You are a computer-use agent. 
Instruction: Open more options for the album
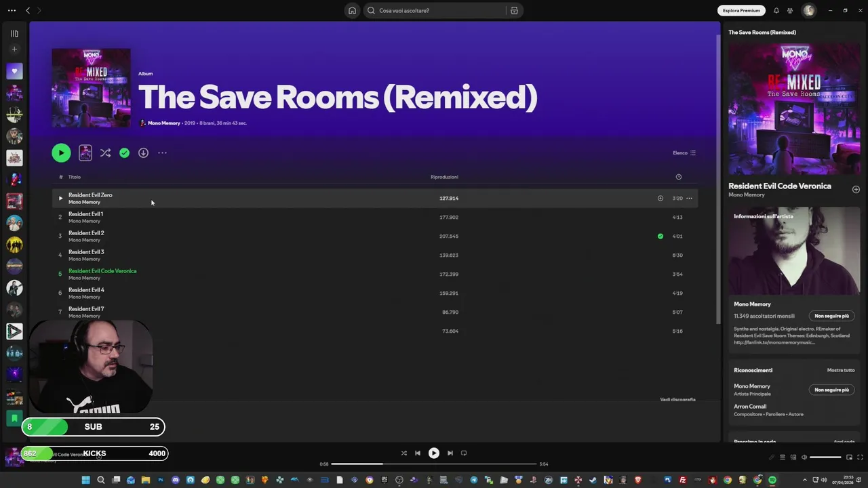(162, 152)
